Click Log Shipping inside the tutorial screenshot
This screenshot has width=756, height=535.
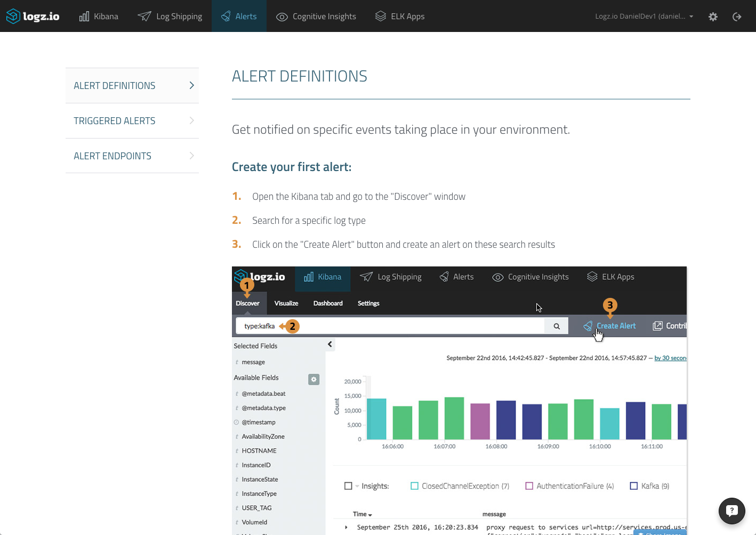(x=391, y=277)
